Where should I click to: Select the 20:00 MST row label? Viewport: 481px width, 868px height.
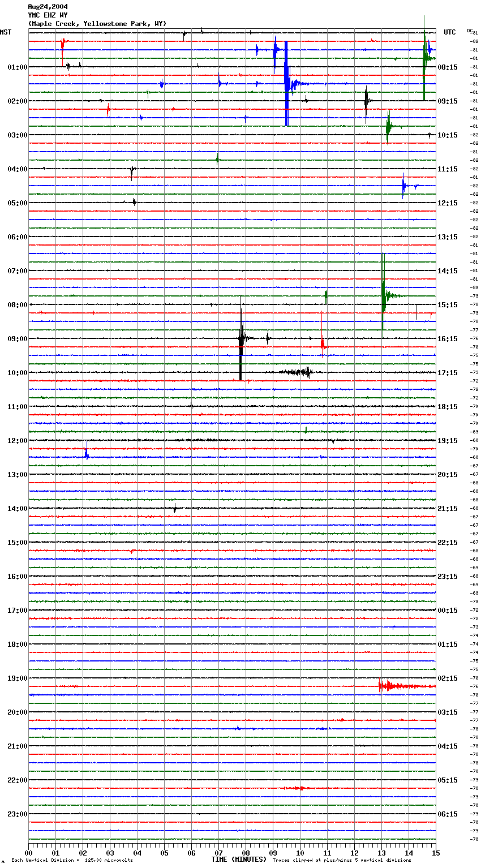(x=18, y=712)
